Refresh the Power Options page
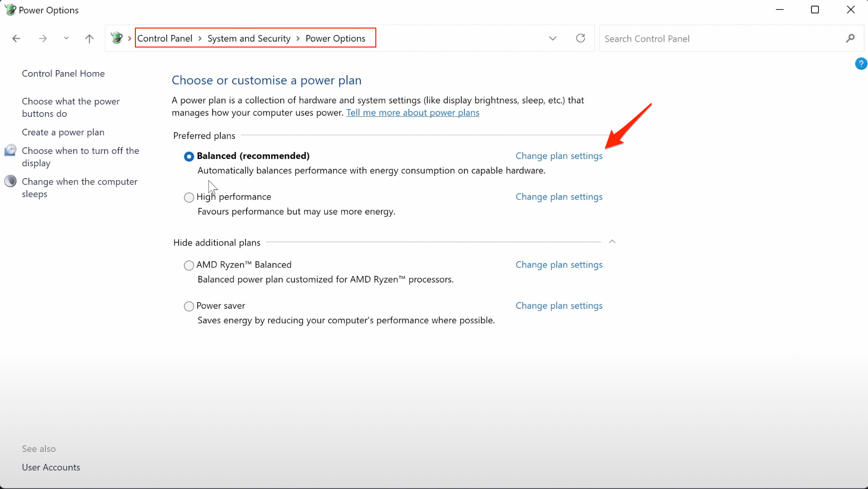868x489 pixels. click(x=580, y=38)
